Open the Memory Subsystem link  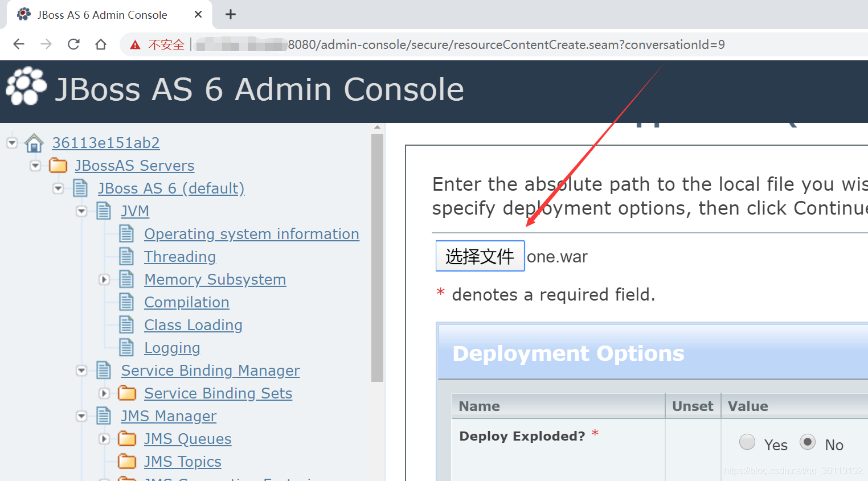click(x=215, y=279)
